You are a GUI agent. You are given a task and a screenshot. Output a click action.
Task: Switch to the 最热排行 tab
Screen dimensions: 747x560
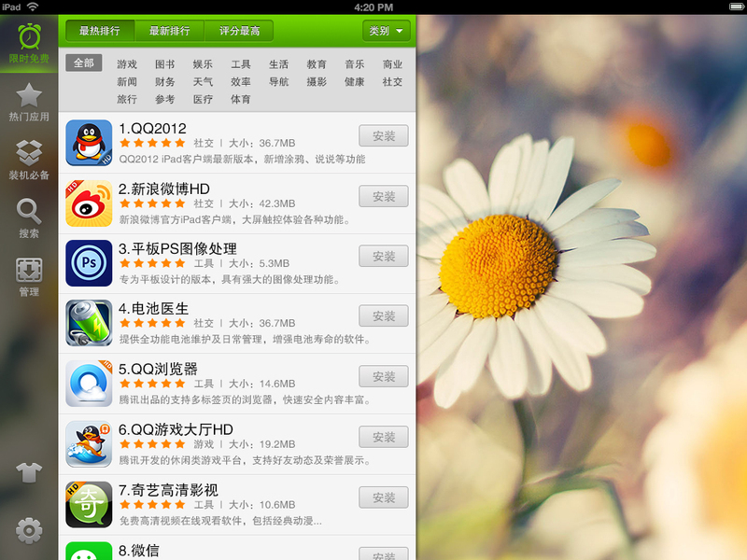(x=100, y=31)
